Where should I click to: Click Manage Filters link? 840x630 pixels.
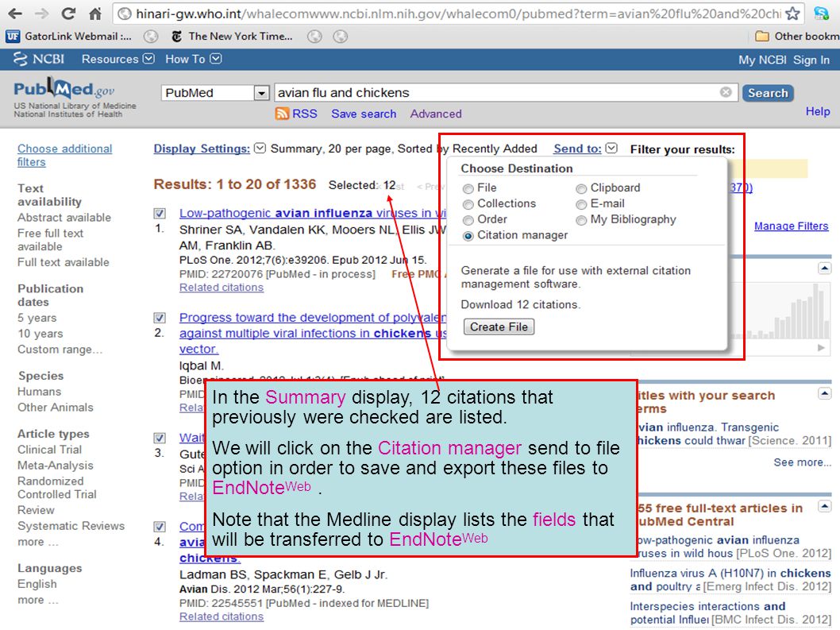pyautogui.click(x=792, y=226)
